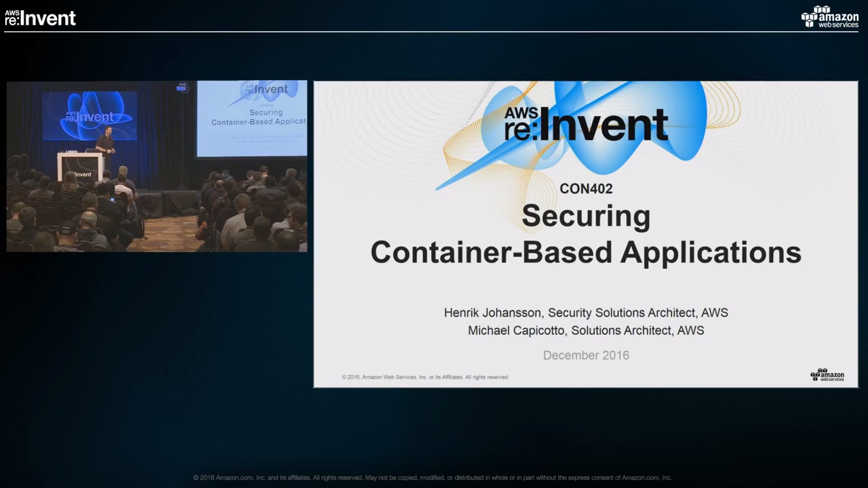
Task: Click the footer Amazon.com copyright notice
Action: (x=432, y=478)
